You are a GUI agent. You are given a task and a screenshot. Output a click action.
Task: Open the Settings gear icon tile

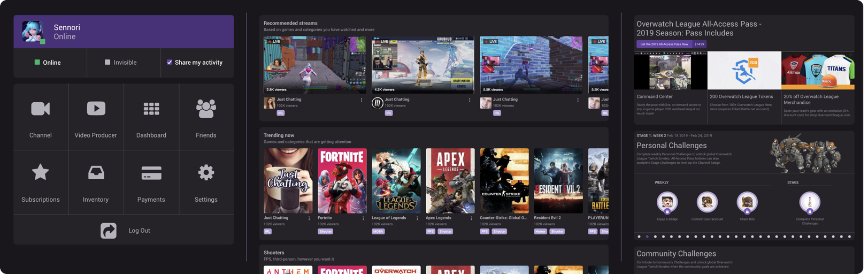pos(206,182)
